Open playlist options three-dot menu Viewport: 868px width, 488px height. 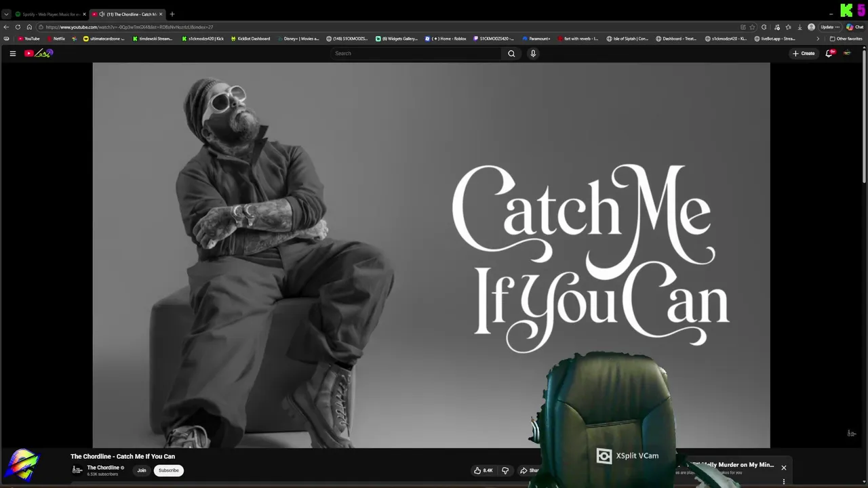click(x=784, y=482)
